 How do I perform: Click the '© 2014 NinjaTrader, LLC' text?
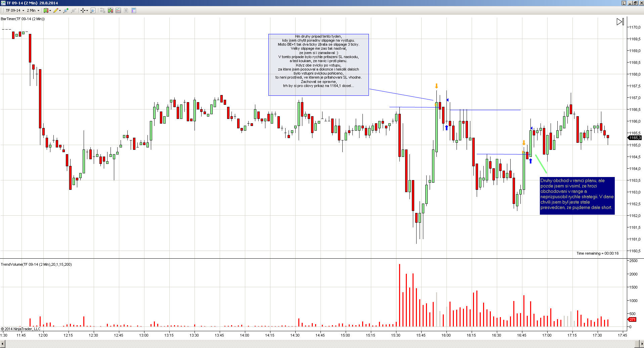pos(21,329)
